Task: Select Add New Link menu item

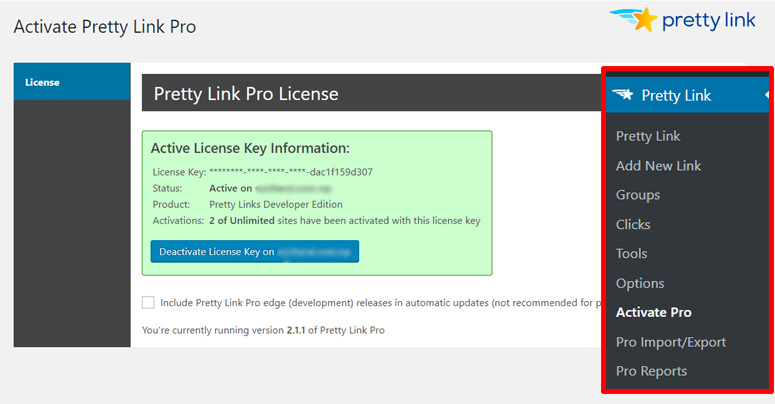Action: (x=658, y=166)
